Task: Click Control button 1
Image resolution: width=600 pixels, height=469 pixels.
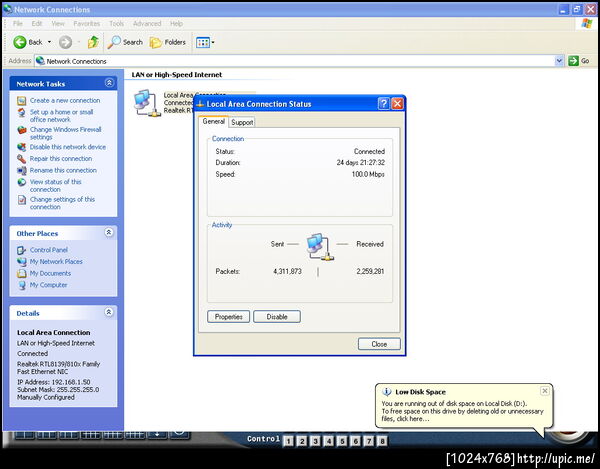Action: [x=289, y=441]
